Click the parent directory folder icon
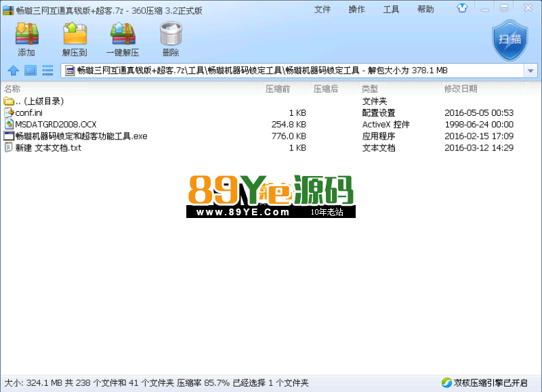542x392 pixels. pyautogui.click(x=9, y=101)
